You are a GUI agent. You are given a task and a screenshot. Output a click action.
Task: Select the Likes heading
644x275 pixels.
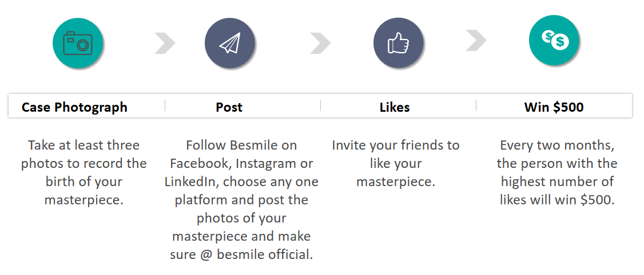(x=394, y=108)
